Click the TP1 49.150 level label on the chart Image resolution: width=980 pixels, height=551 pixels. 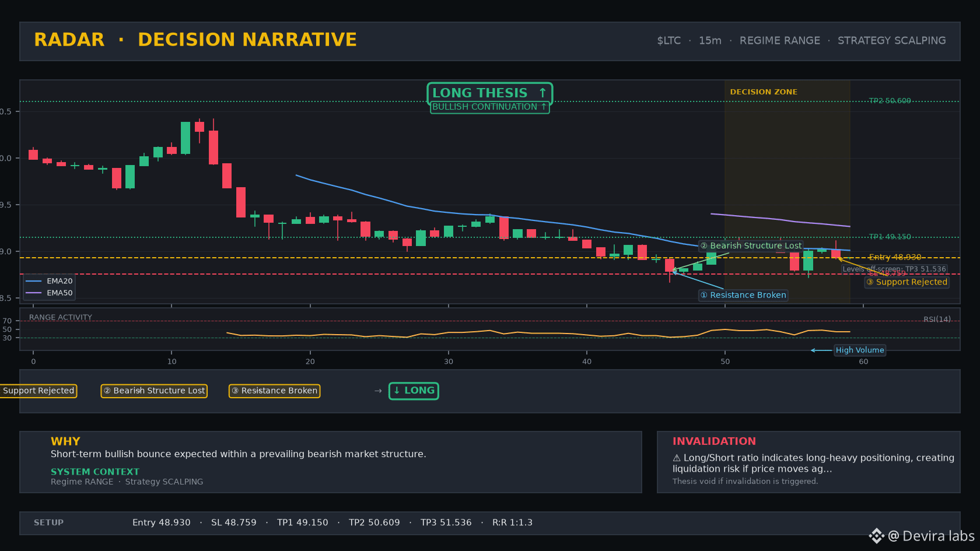890,237
